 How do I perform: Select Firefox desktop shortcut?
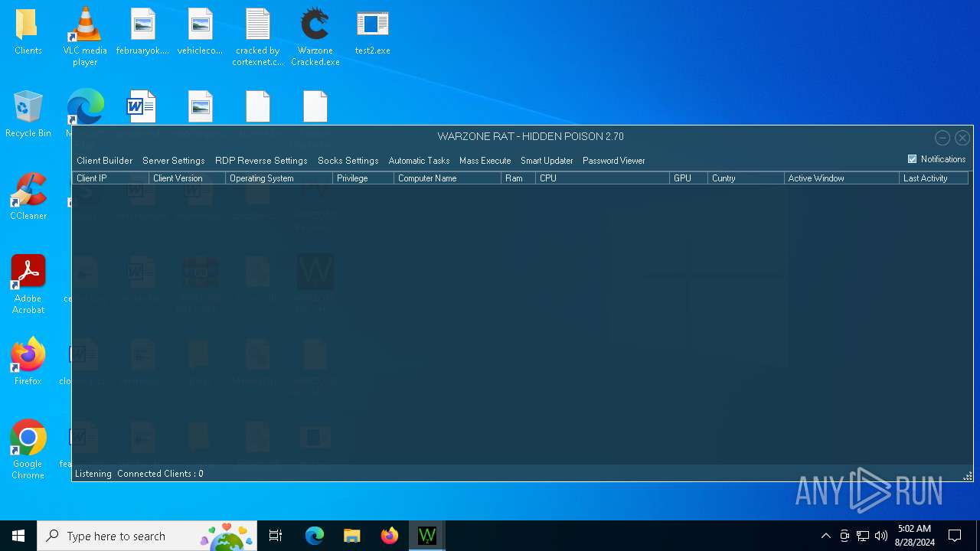28,362
